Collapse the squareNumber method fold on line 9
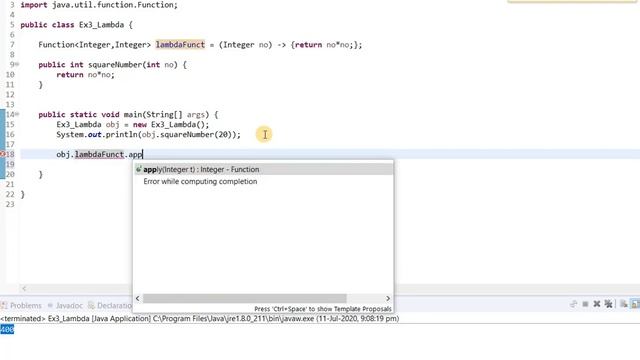640x360 pixels. point(17,64)
